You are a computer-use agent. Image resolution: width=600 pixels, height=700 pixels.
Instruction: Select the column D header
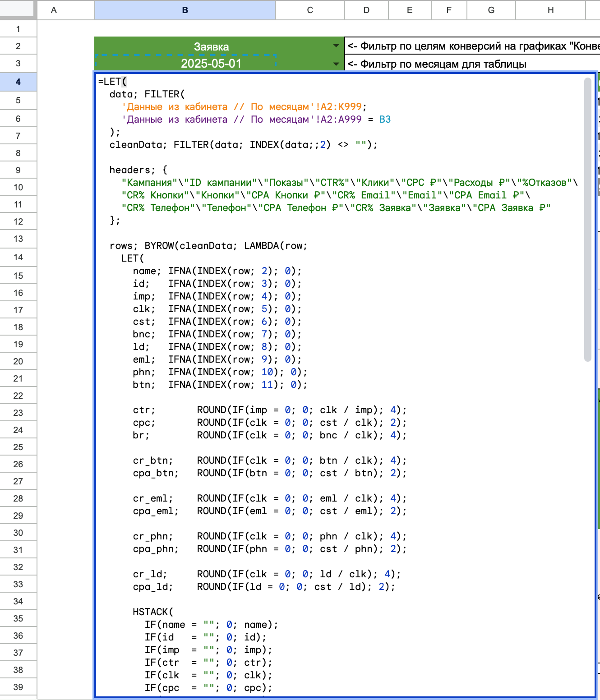[366, 10]
